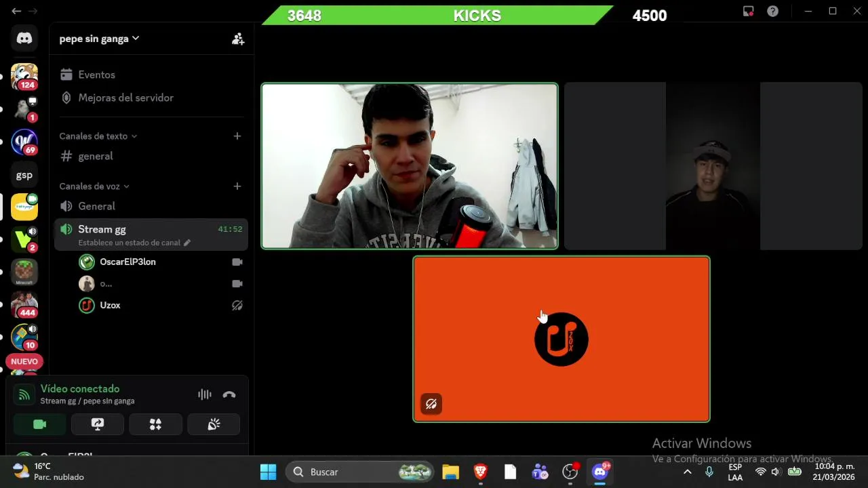The width and height of the screenshot is (868, 488).
Task: Select the user named o... in voice list
Action: [160, 283]
